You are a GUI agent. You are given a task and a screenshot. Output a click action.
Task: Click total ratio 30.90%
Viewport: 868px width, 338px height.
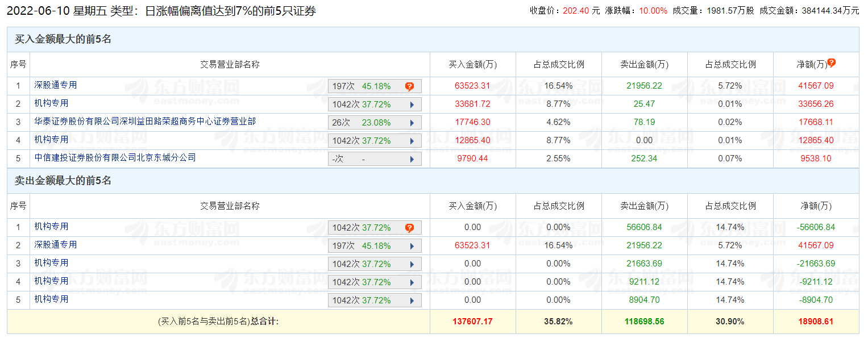point(730,322)
